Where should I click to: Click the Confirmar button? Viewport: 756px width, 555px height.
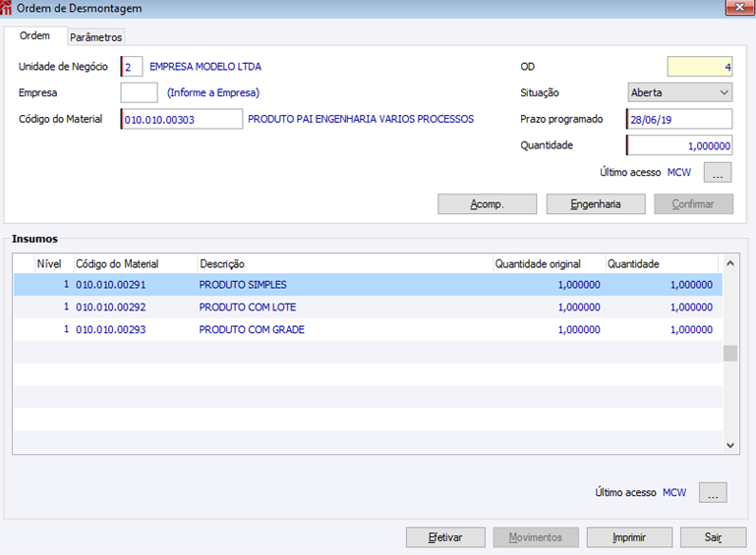[693, 203]
